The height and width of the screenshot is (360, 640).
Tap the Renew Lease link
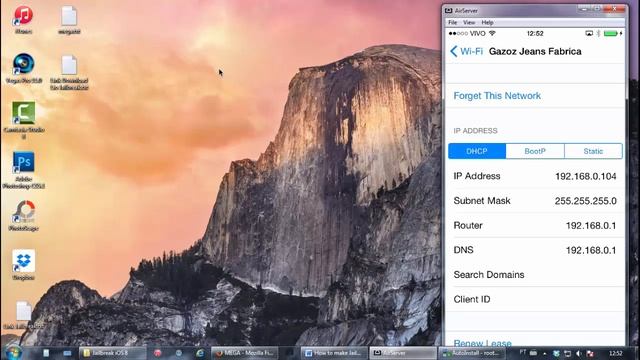(x=482, y=343)
